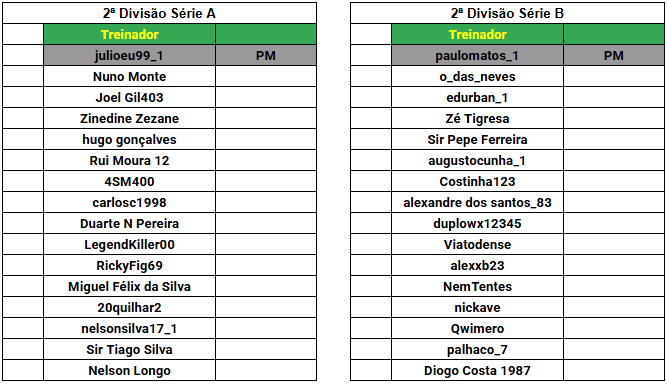Select the Qwimero cell
668x385 pixels.
[x=478, y=328]
